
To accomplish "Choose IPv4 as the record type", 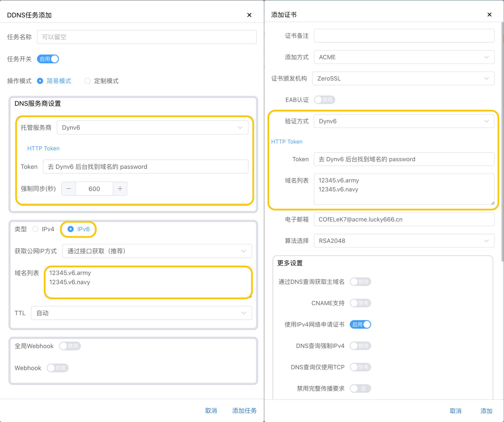I will (36, 229).
